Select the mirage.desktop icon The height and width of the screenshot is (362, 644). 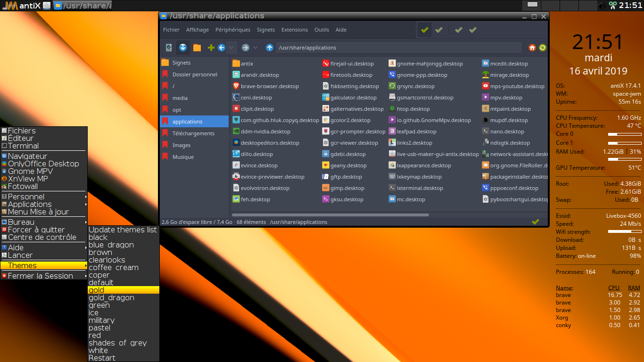pyautogui.click(x=486, y=75)
